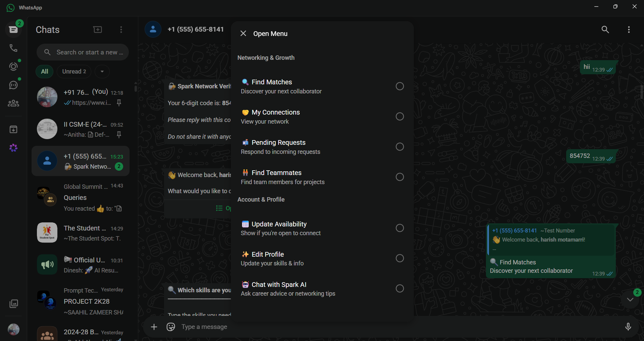
Task: Open the II CSM-E group chat
Action: pos(81,129)
